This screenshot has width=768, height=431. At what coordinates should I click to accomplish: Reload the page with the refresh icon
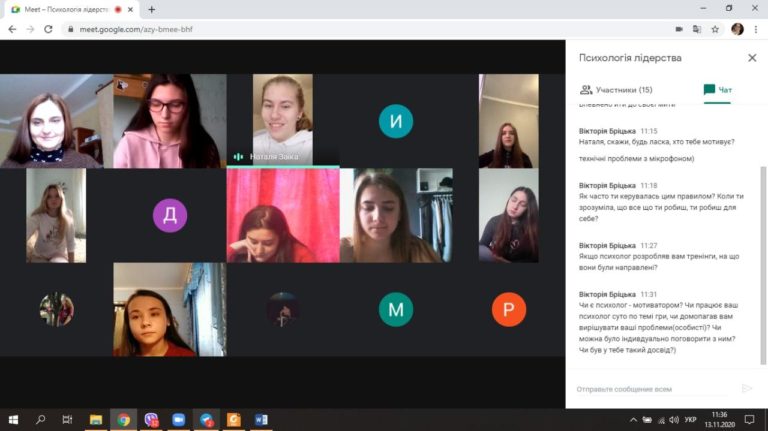[x=48, y=29]
